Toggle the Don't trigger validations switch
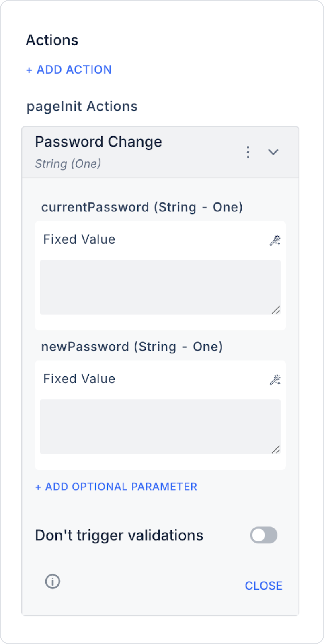The height and width of the screenshot is (644, 324). tap(264, 535)
